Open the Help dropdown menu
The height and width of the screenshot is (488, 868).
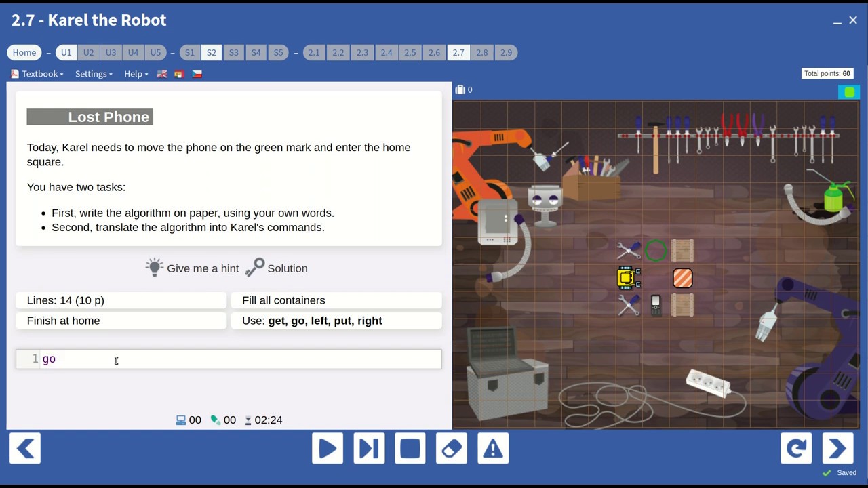point(136,74)
